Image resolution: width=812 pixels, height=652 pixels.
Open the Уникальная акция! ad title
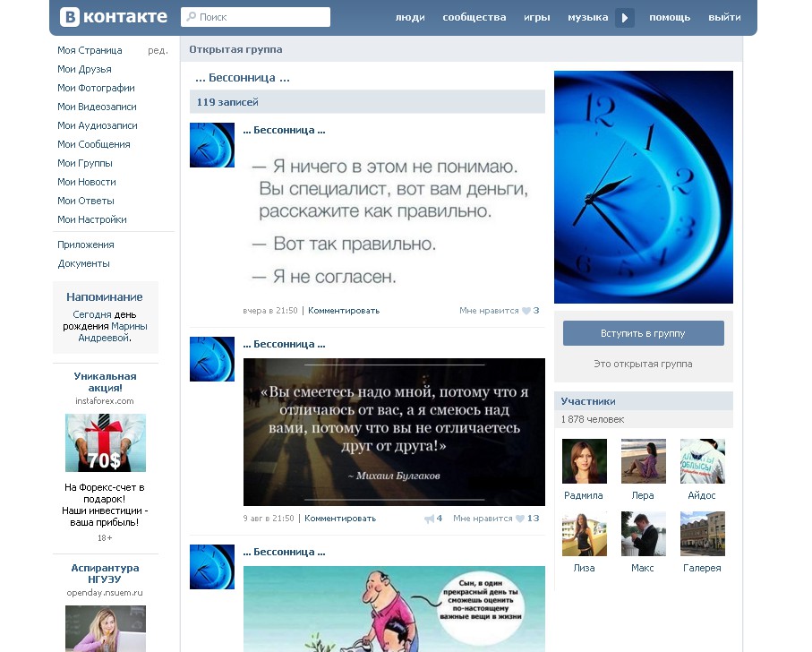105,382
